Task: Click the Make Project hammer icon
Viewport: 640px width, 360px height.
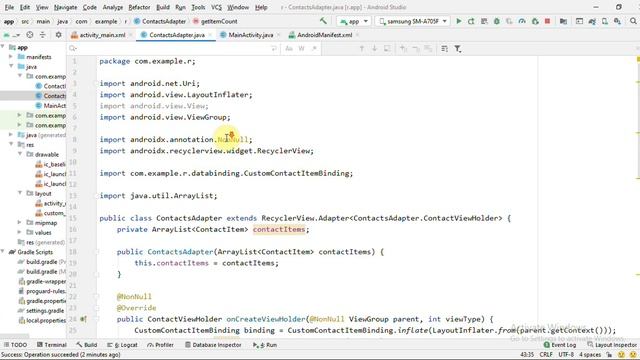Action: tap(323, 21)
